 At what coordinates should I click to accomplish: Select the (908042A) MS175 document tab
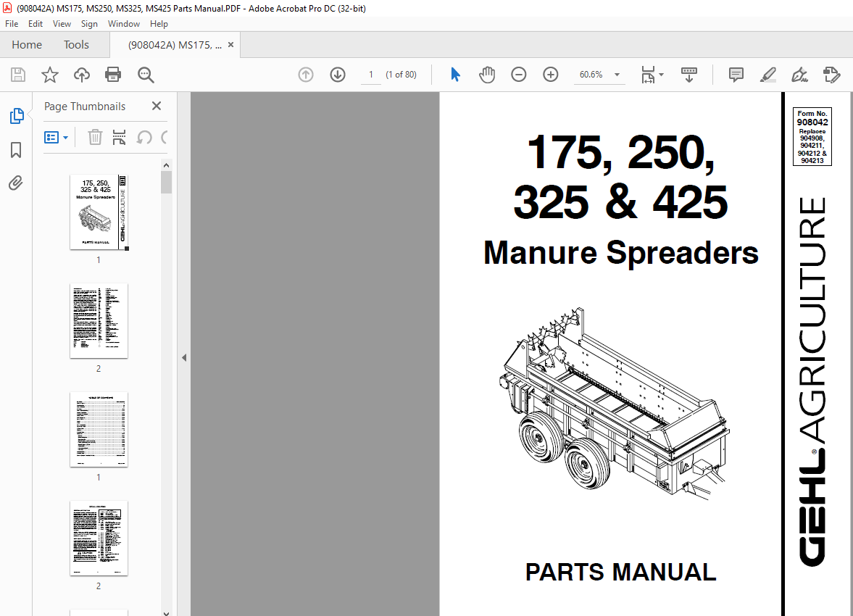coord(175,45)
